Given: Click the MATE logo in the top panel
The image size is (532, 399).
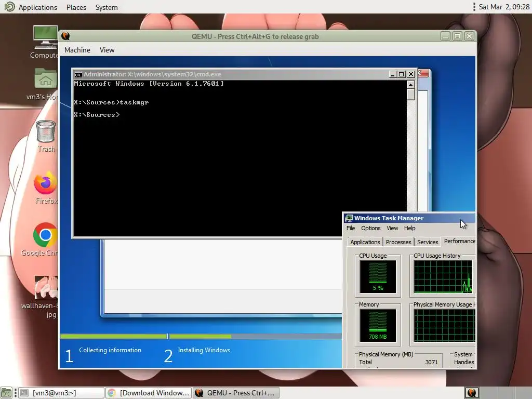Looking at the screenshot, I should tap(9, 6).
